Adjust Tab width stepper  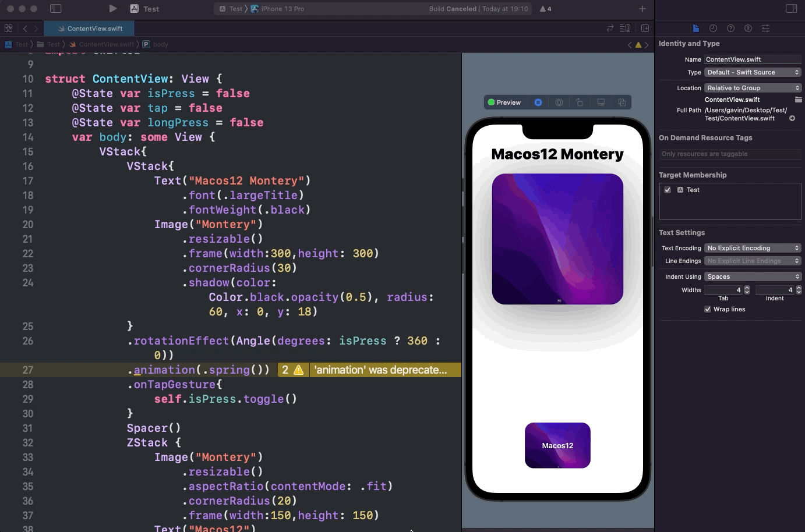pyautogui.click(x=747, y=290)
